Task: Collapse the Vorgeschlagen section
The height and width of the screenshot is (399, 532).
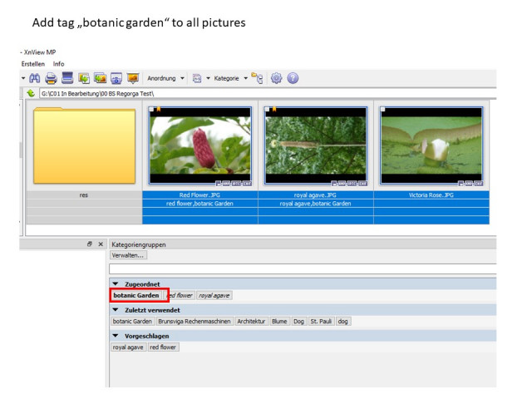Action: click(116, 336)
